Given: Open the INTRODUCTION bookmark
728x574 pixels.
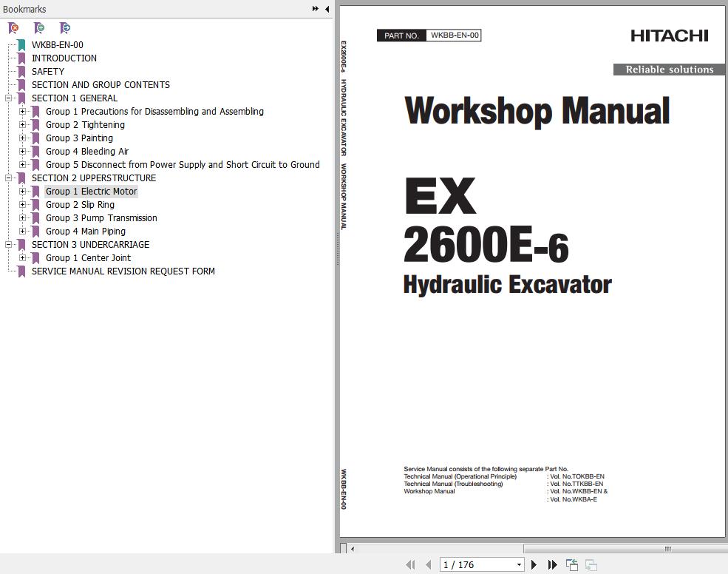Looking at the screenshot, I should pos(64,58).
